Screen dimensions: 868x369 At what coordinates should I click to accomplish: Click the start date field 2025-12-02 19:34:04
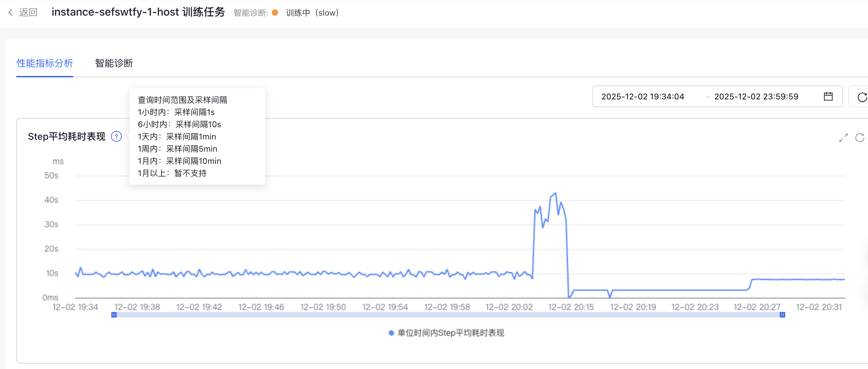click(x=643, y=97)
